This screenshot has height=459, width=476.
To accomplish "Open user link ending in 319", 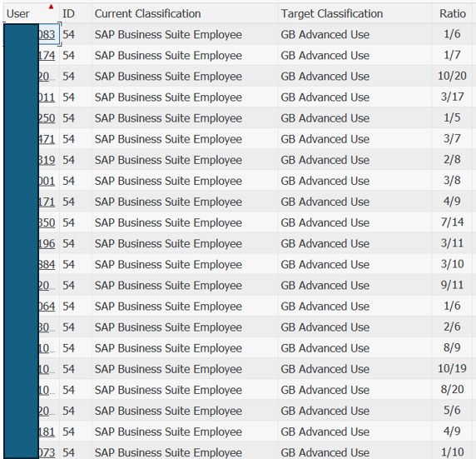I will click(47, 160).
